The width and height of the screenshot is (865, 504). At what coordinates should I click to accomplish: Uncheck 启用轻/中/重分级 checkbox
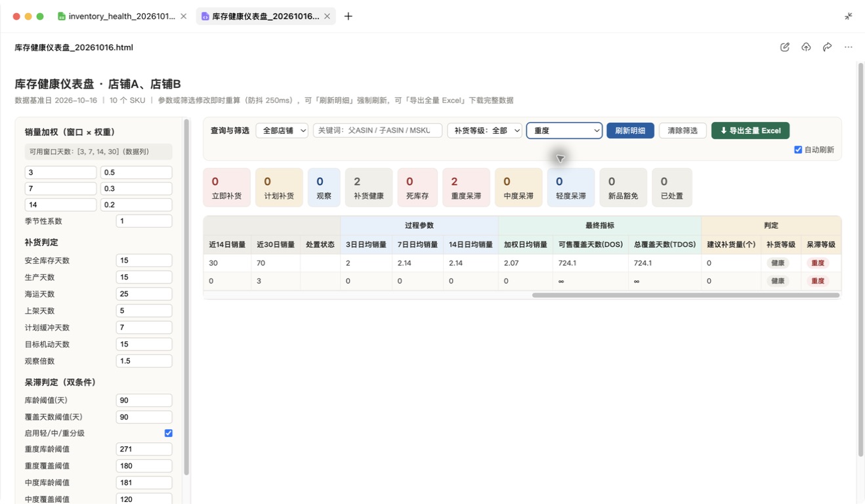pyautogui.click(x=169, y=433)
